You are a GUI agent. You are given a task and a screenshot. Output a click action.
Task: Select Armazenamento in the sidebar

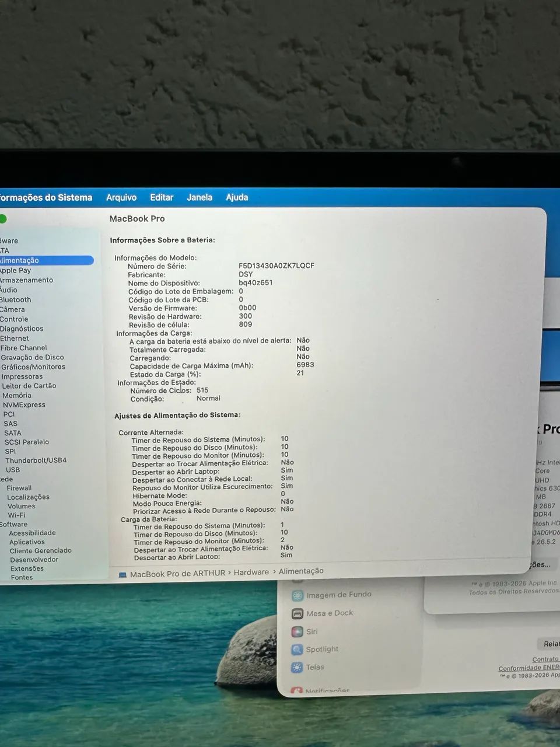pos(26,280)
